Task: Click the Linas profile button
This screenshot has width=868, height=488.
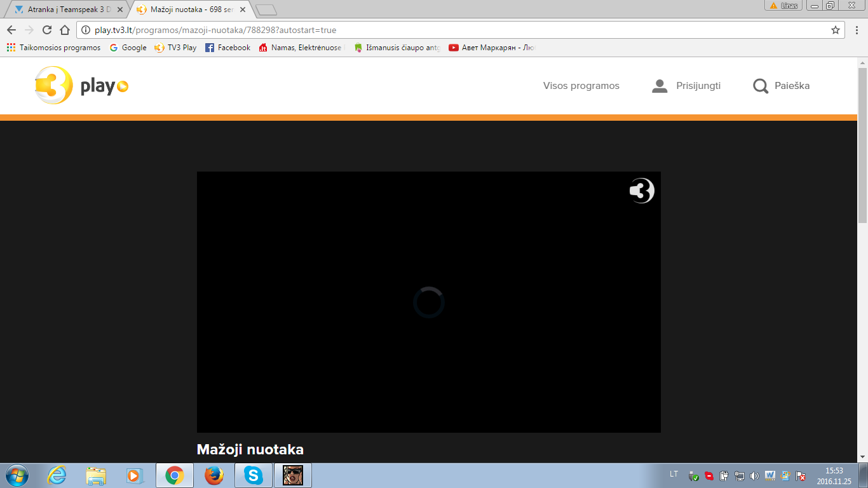Action: tap(785, 5)
